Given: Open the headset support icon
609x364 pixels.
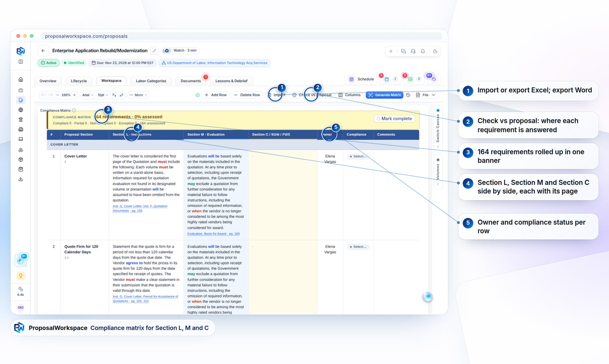Looking at the screenshot, I should [413, 51].
